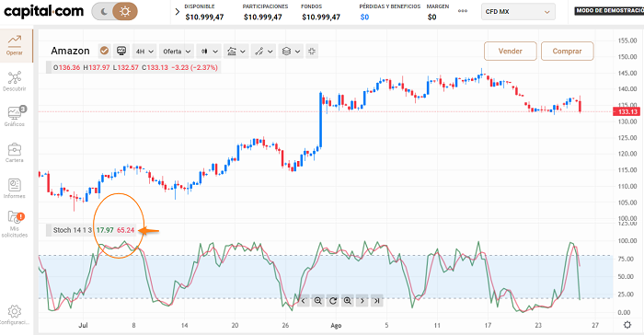Screen dimensions: 644x335
Task: Open the Descubrir sidebar section
Action: (x=15, y=81)
